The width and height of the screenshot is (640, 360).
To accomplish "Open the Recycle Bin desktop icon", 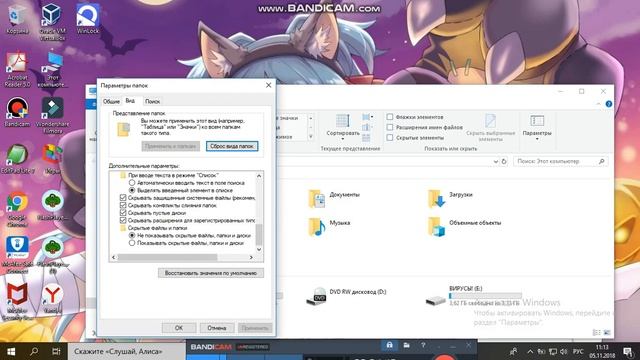I will 17,19.
